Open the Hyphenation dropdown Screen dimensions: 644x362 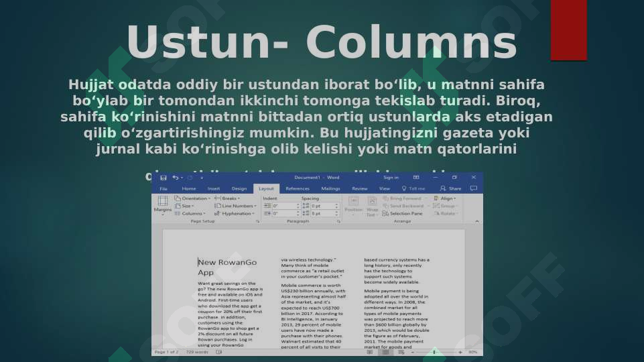pos(235,214)
